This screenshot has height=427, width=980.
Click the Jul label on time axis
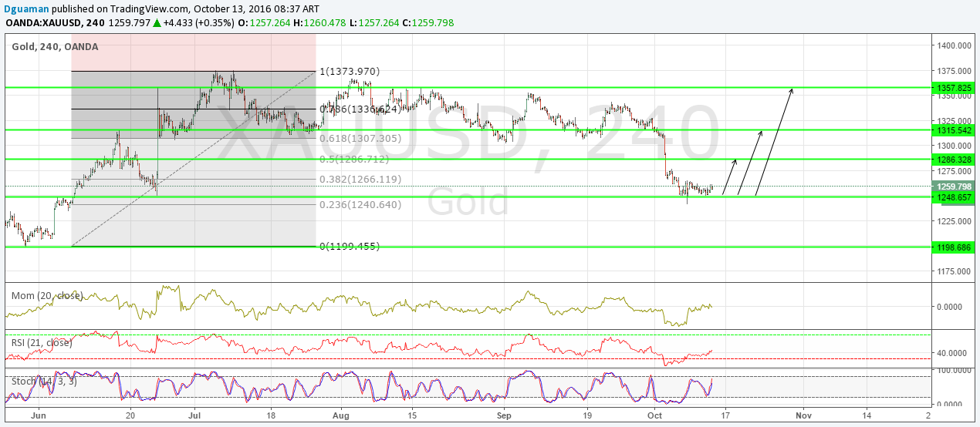click(193, 415)
